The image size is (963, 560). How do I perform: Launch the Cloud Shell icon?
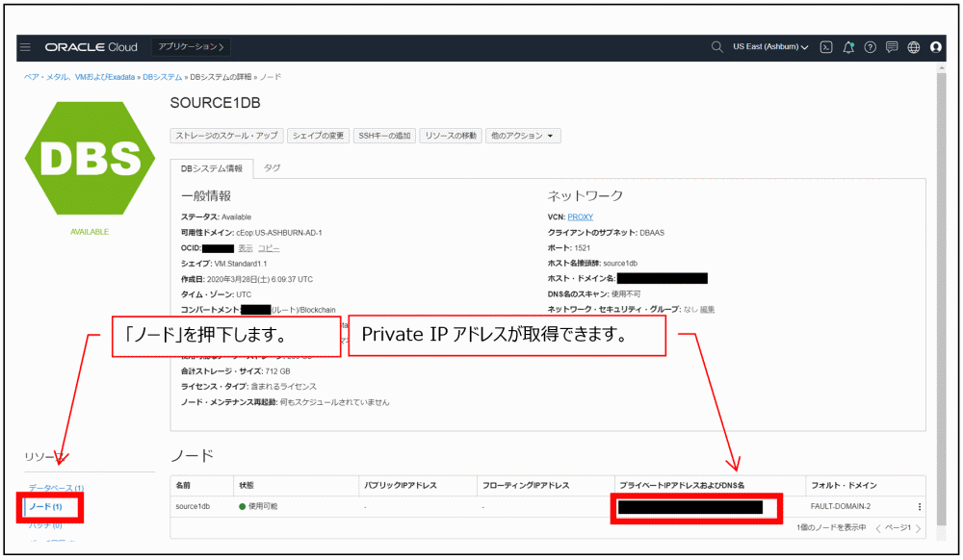(826, 47)
